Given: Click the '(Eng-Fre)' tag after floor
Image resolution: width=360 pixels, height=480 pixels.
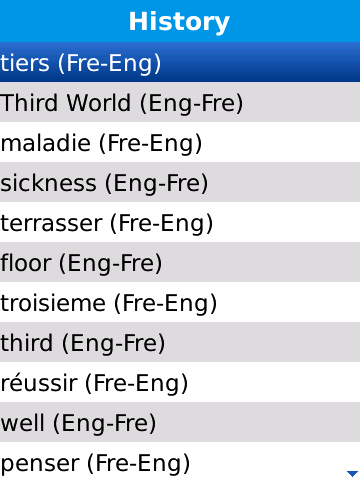Looking at the screenshot, I should point(111,264).
